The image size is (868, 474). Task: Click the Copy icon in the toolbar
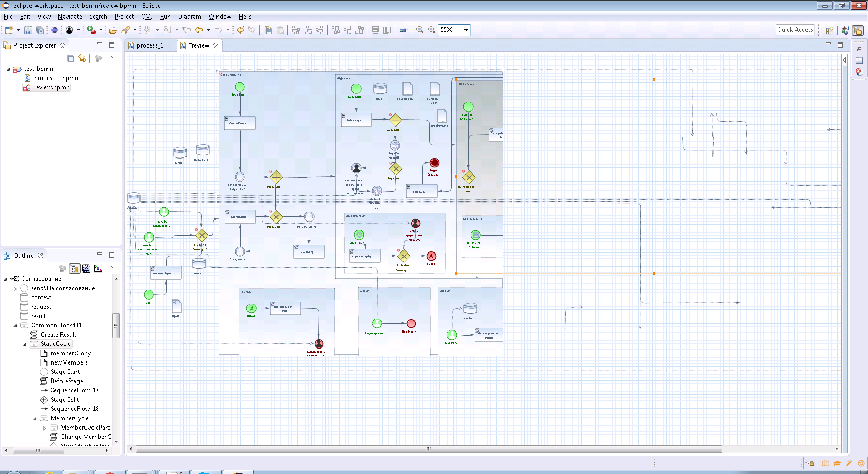point(268,30)
